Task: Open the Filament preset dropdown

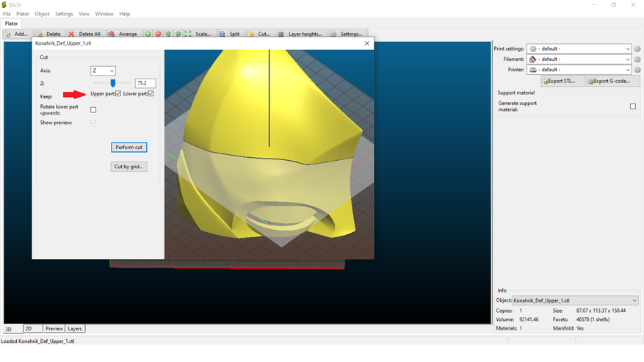Action: coord(579,59)
